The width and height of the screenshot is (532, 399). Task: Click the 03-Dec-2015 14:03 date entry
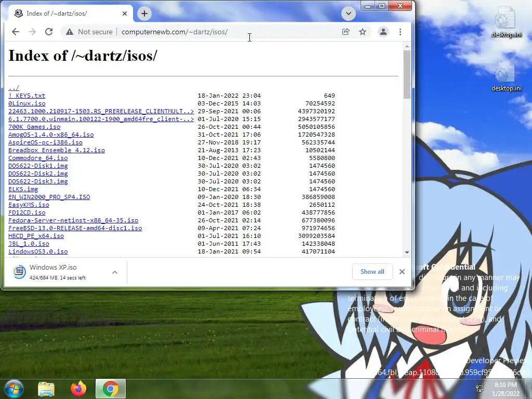[x=229, y=103]
